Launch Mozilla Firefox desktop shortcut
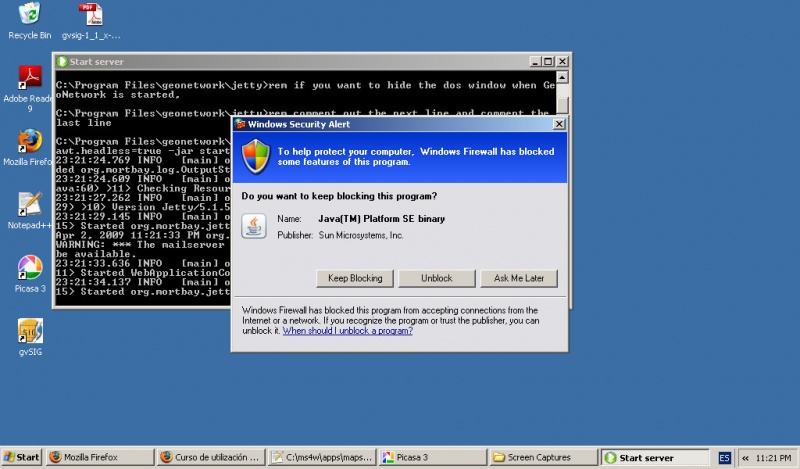Image resolution: width=800 pixels, height=469 pixels. [x=30, y=141]
